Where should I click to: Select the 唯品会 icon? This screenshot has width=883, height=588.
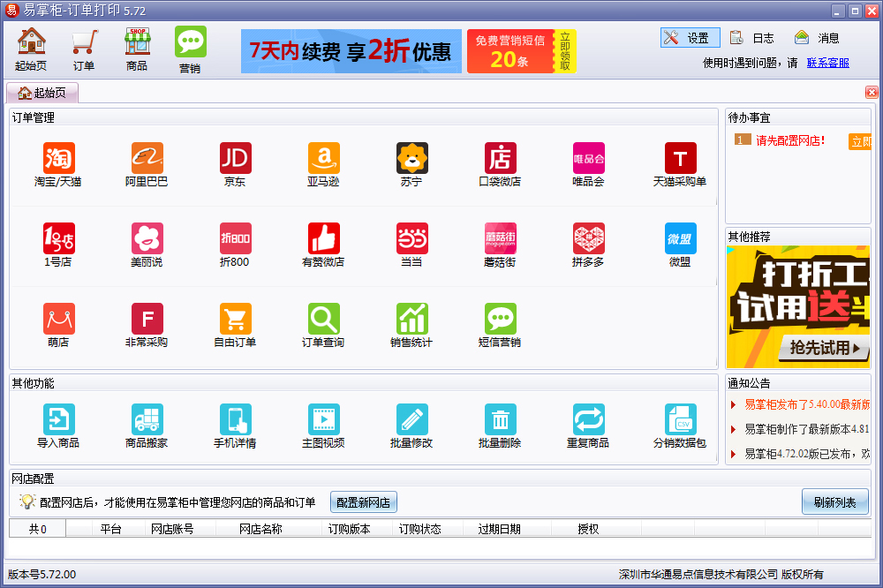pos(588,164)
